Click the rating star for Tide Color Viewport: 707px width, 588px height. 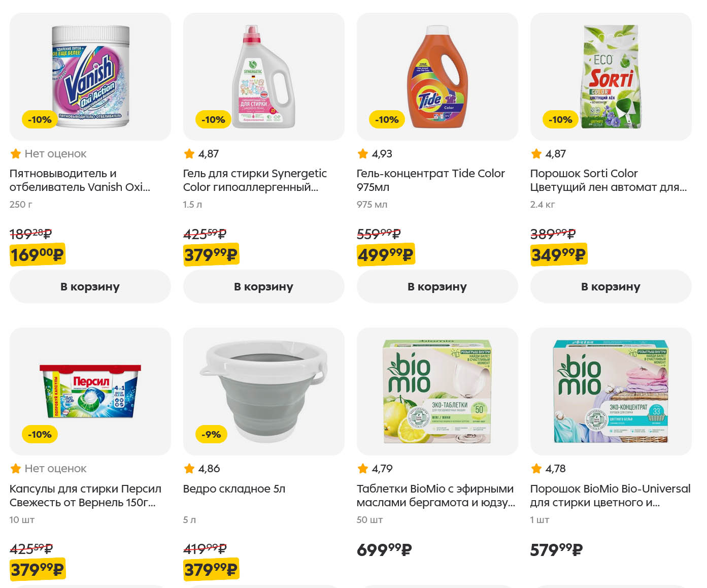[x=363, y=153]
